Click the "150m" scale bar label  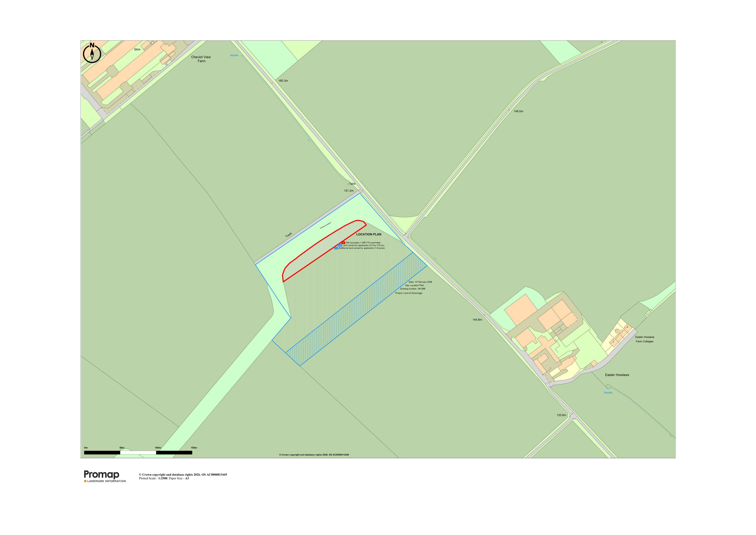[194, 448]
